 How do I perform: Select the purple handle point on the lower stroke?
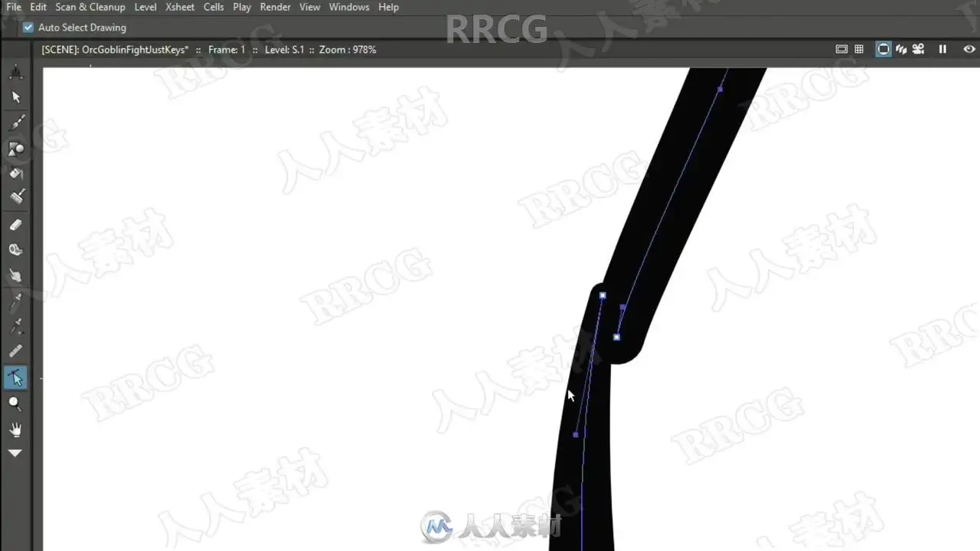coord(576,435)
